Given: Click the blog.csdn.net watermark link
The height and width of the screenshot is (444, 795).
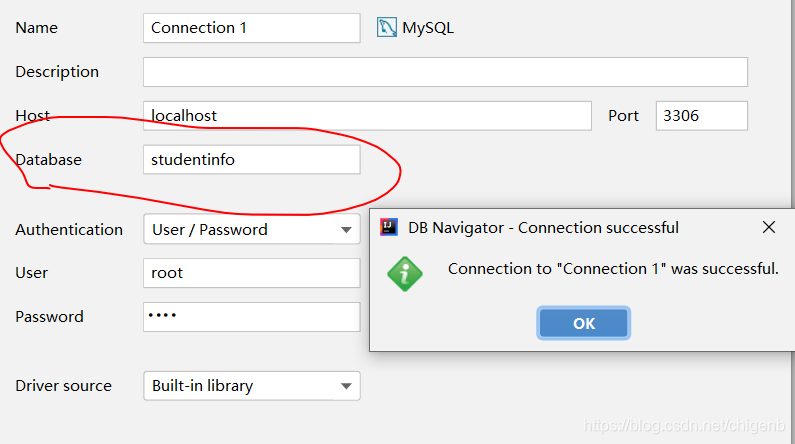Looking at the screenshot, I should tap(684, 425).
